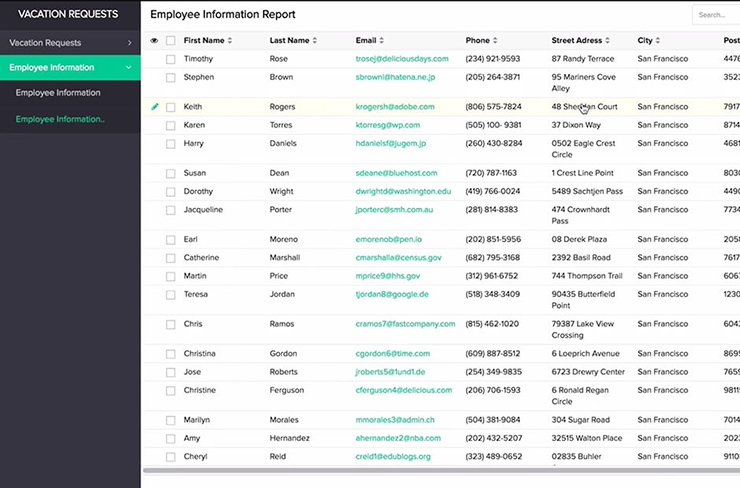
Task: Check the box for Stephen Brown
Action: click(171, 78)
